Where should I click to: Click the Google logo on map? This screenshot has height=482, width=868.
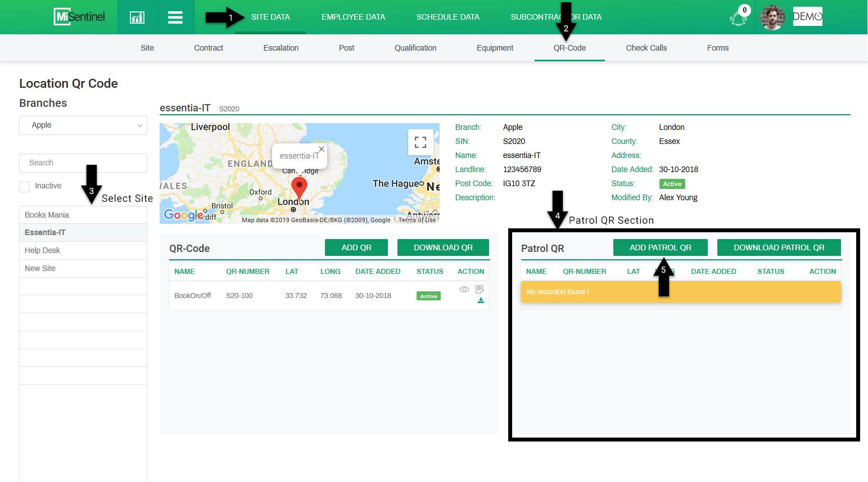click(x=183, y=214)
